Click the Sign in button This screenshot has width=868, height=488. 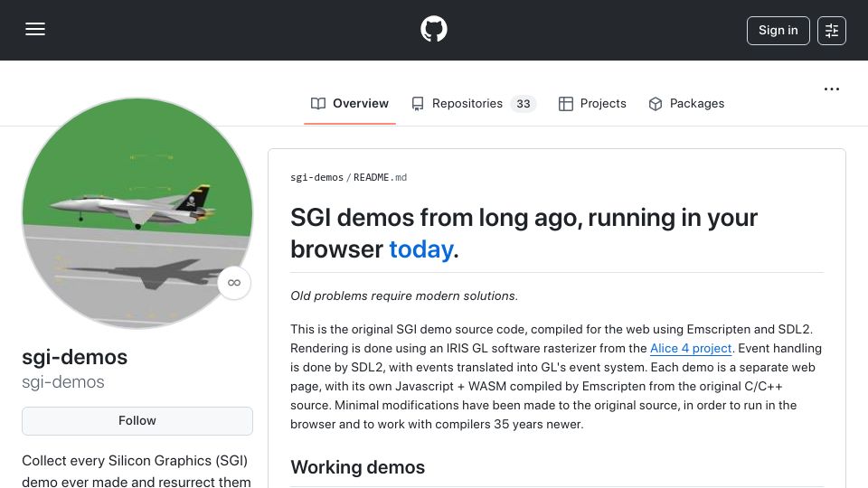(778, 31)
